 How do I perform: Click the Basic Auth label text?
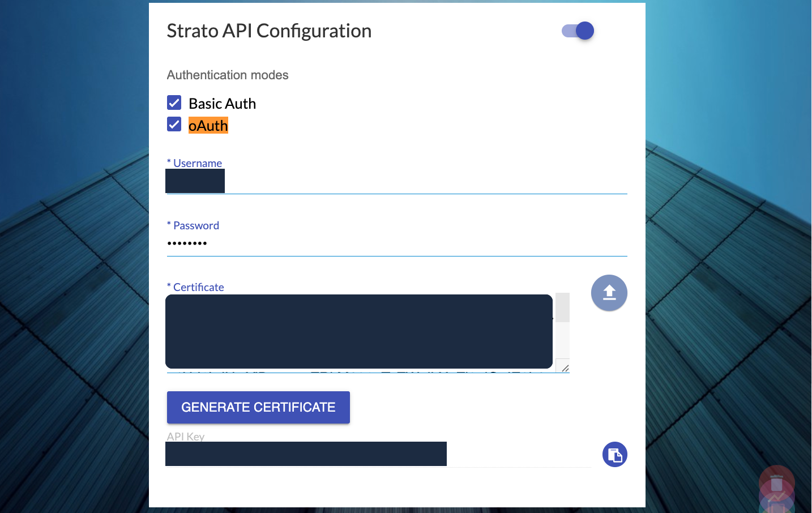tap(222, 104)
